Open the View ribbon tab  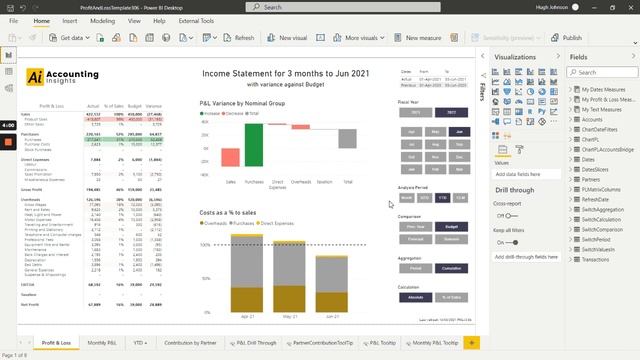[134, 21]
